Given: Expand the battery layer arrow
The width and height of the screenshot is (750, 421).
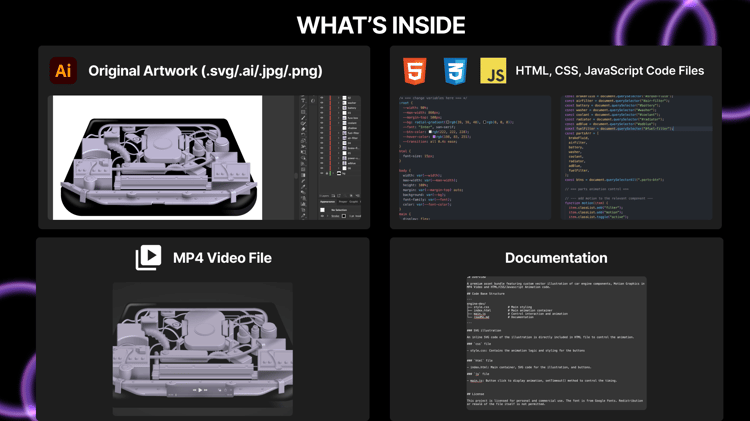Looking at the screenshot, I should coord(339,108).
